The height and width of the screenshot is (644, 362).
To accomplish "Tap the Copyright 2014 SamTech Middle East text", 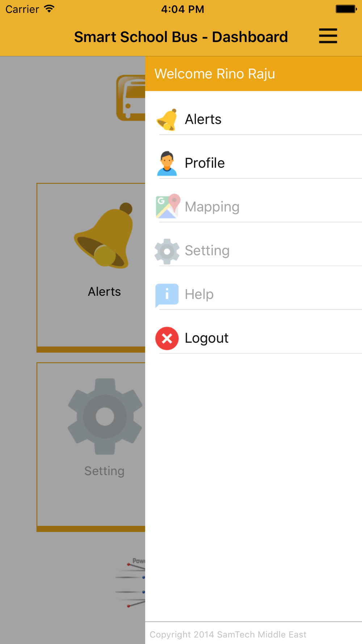I will (x=228, y=635).
